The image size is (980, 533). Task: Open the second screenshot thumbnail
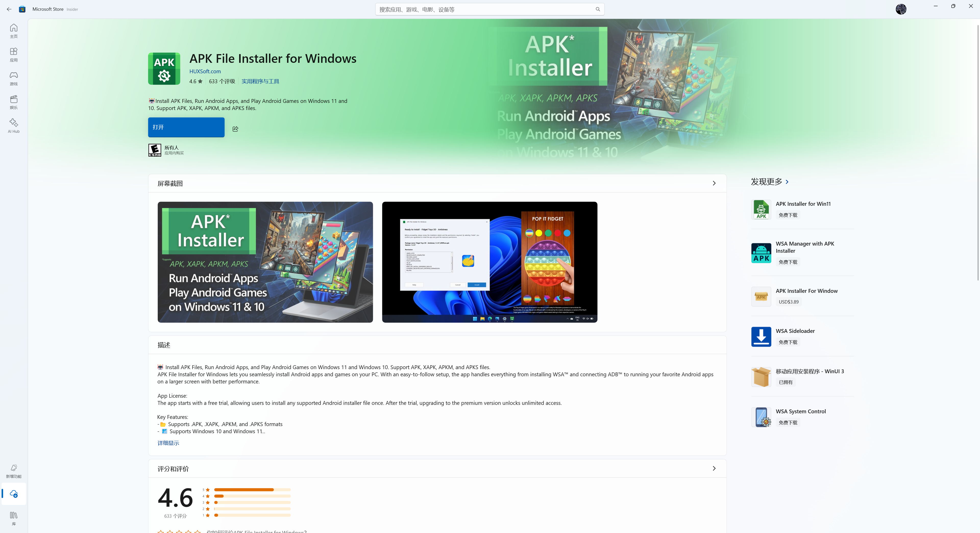[489, 262]
